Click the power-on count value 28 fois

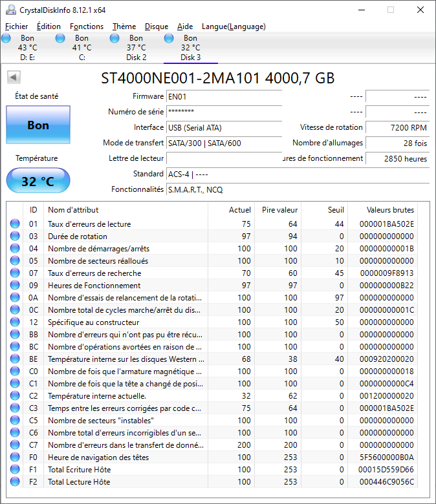coord(398,143)
